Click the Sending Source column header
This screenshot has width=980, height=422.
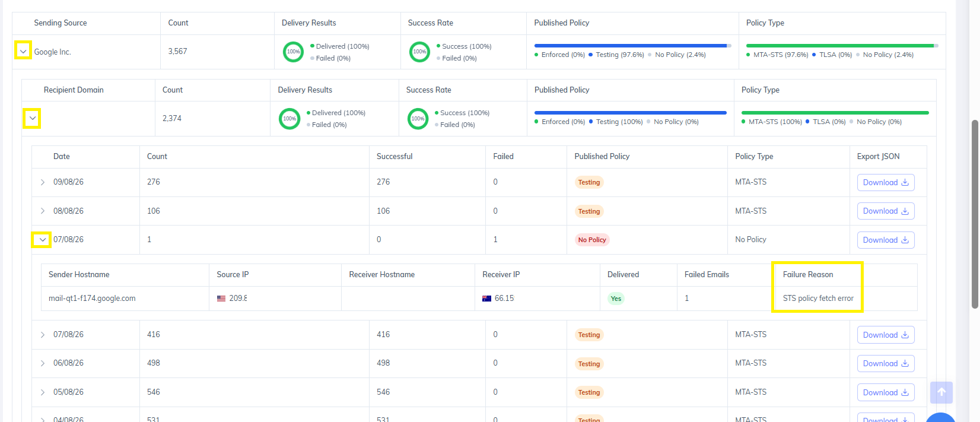61,23
